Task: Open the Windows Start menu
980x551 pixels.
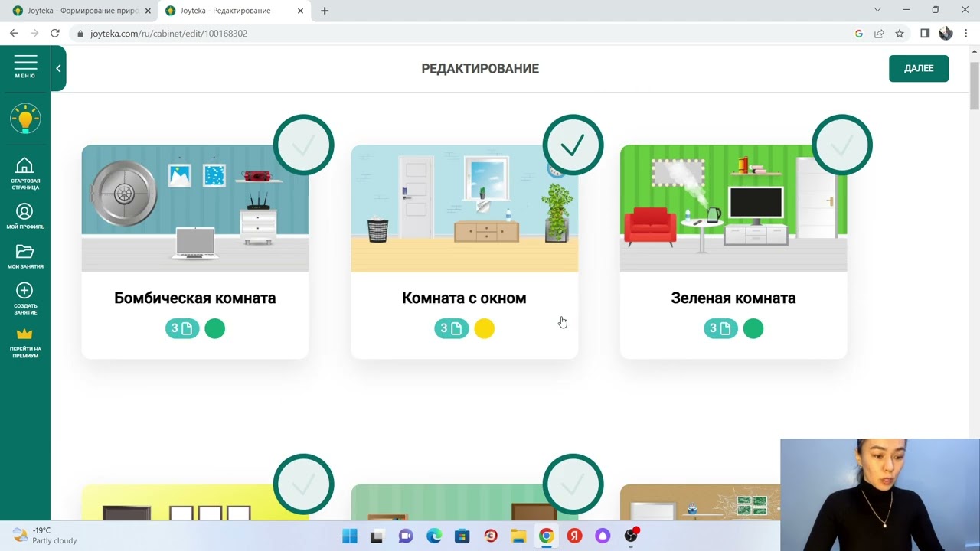Action: (349, 536)
